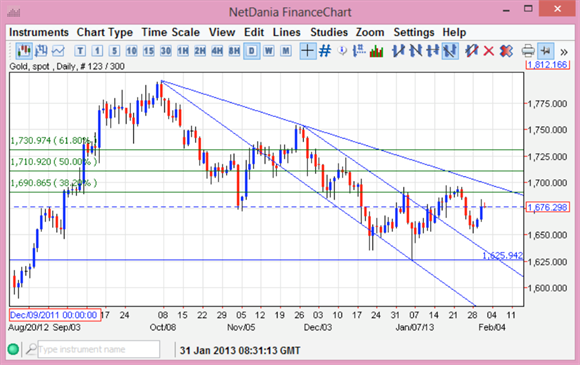This screenshot has width=580, height=365.
Task: Click the magnifier search icon
Action: (31, 349)
